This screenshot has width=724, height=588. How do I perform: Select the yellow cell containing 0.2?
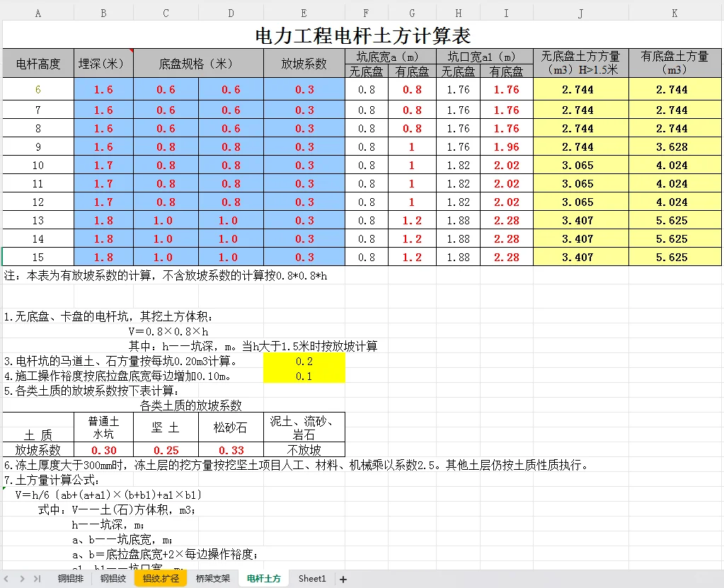pos(304,362)
